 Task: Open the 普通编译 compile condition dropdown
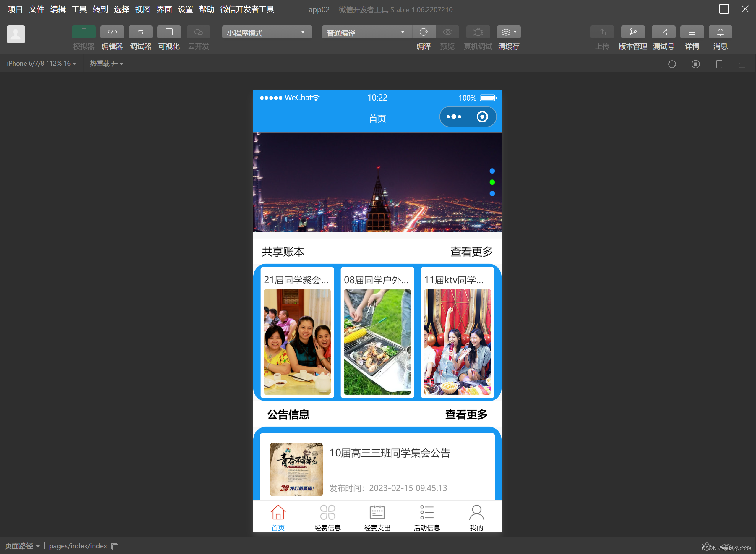click(x=366, y=32)
